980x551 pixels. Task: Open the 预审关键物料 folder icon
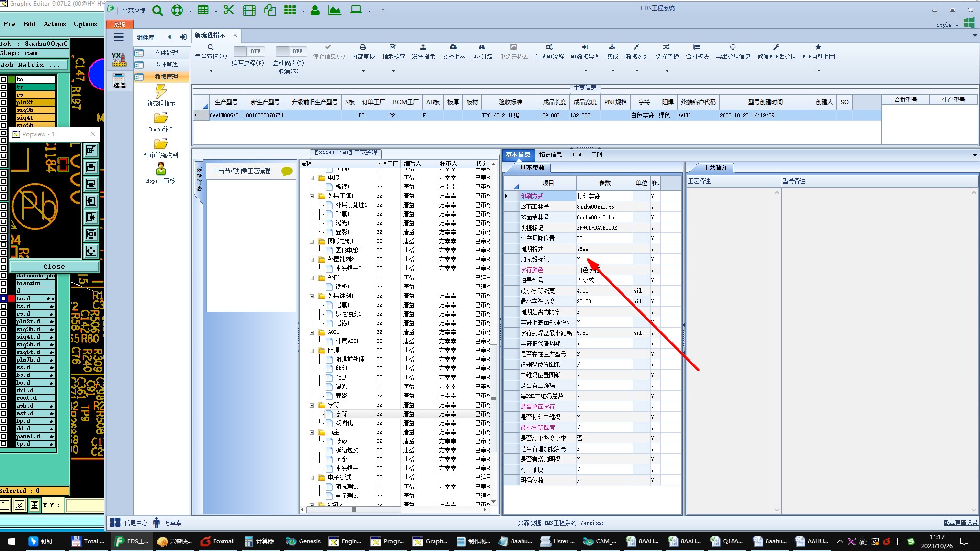coord(161,143)
